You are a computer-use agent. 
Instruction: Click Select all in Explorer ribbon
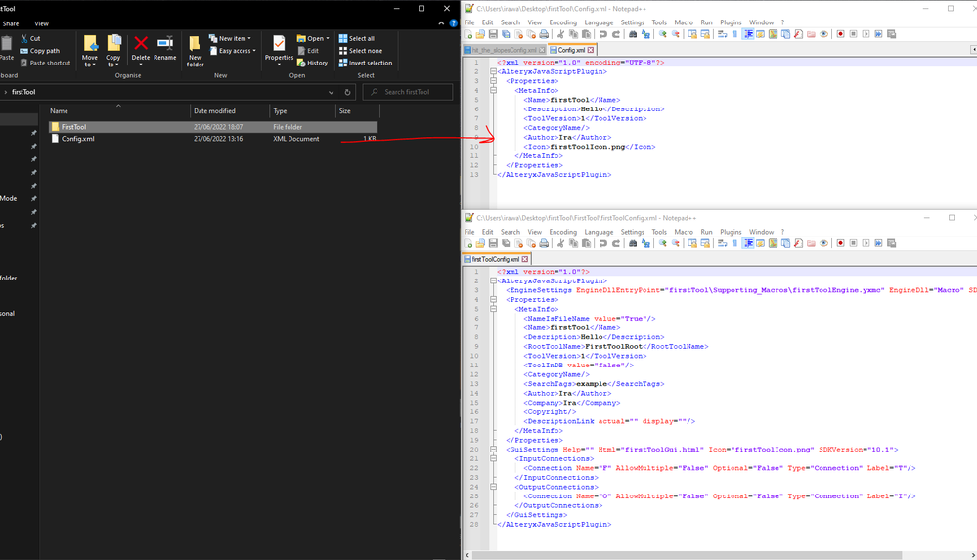(x=356, y=39)
